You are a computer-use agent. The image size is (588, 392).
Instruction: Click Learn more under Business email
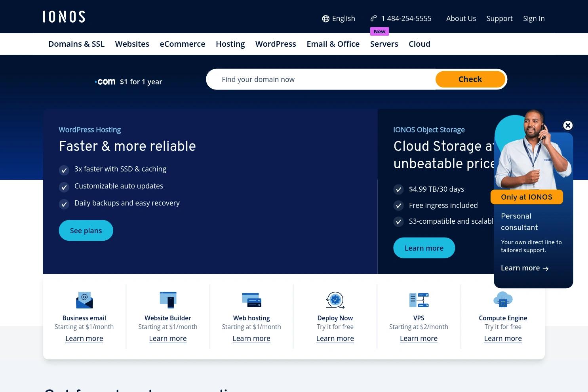coord(84,339)
